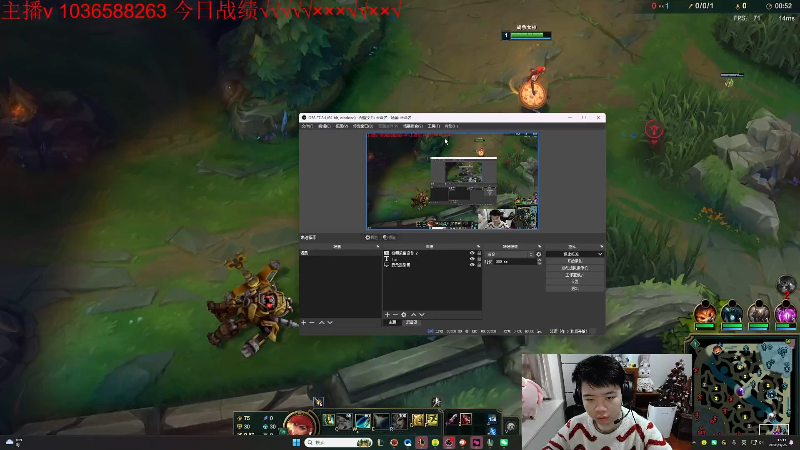
Task: Add a new scene in OBS Scenes dock
Action: coord(304,322)
